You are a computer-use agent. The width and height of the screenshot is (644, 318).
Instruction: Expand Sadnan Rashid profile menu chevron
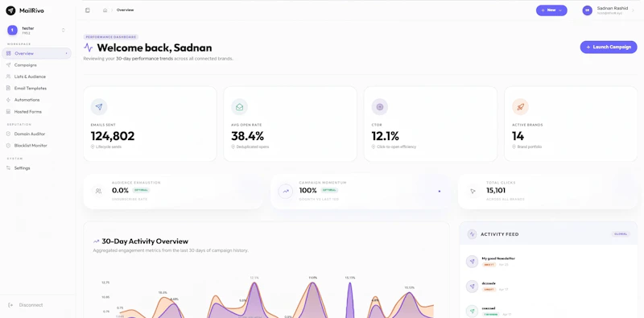click(x=633, y=10)
